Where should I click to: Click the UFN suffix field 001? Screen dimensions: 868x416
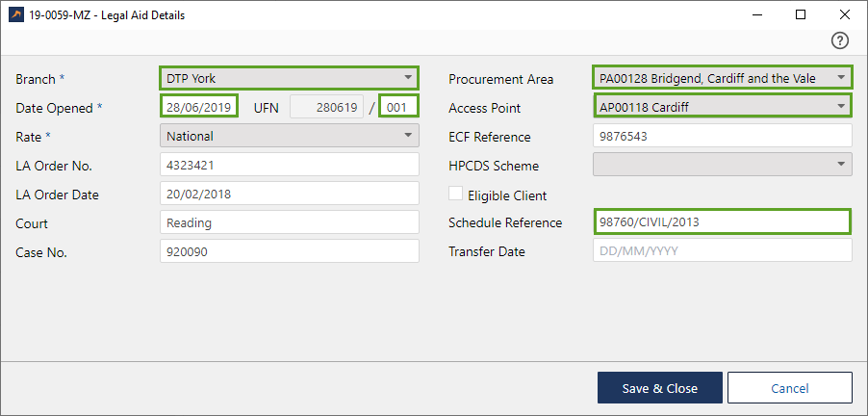pyautogui.click(x=398, y=107)
